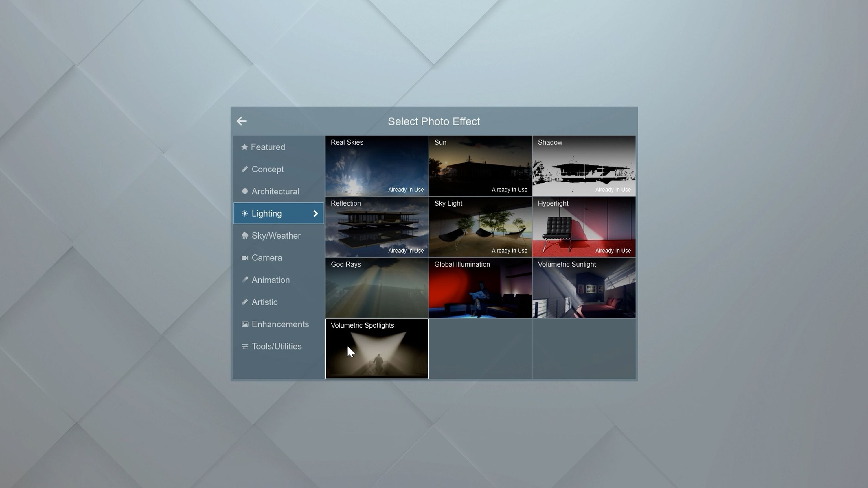Image resolution: width=868 pixels, height=488 pixels.
Task: Choose the Reflection effect thumbnail
Action: [377, 227]
